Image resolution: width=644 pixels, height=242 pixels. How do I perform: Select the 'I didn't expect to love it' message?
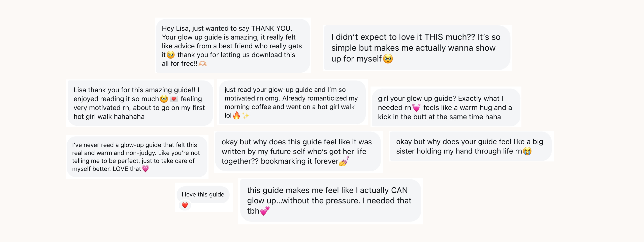[x=417, y=48]
